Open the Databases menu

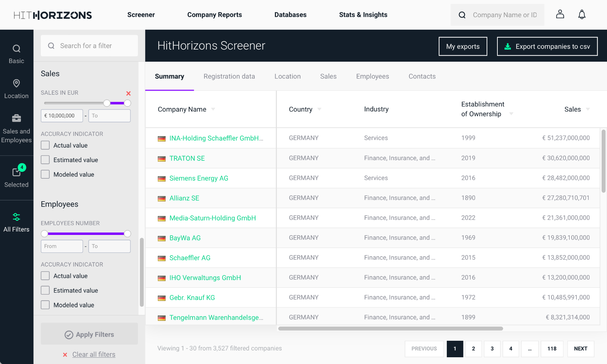pyautogui.click(x=290, y=14)
